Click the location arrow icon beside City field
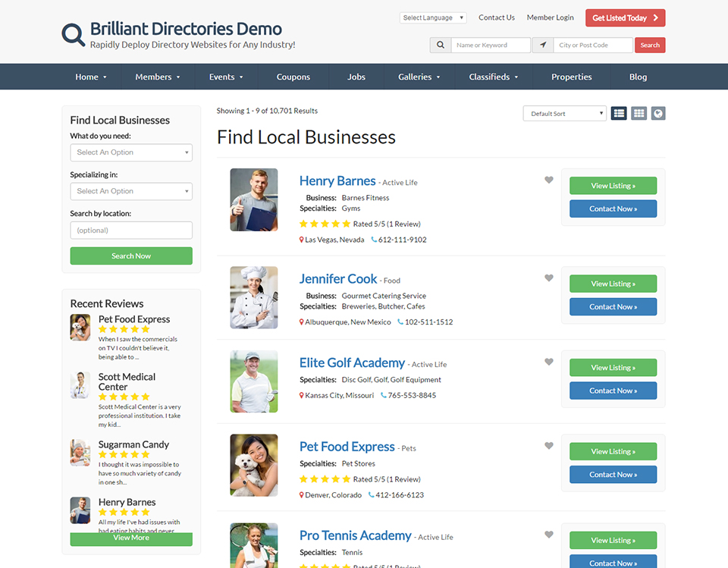The image size is (728, 568). [543, 45]
